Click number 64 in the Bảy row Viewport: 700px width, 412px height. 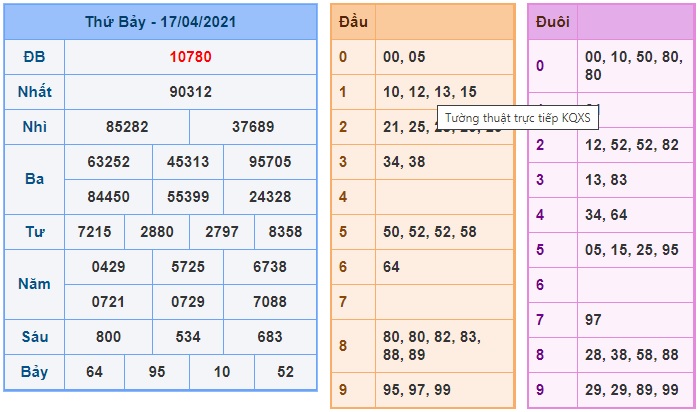click(x=94, y=372)
